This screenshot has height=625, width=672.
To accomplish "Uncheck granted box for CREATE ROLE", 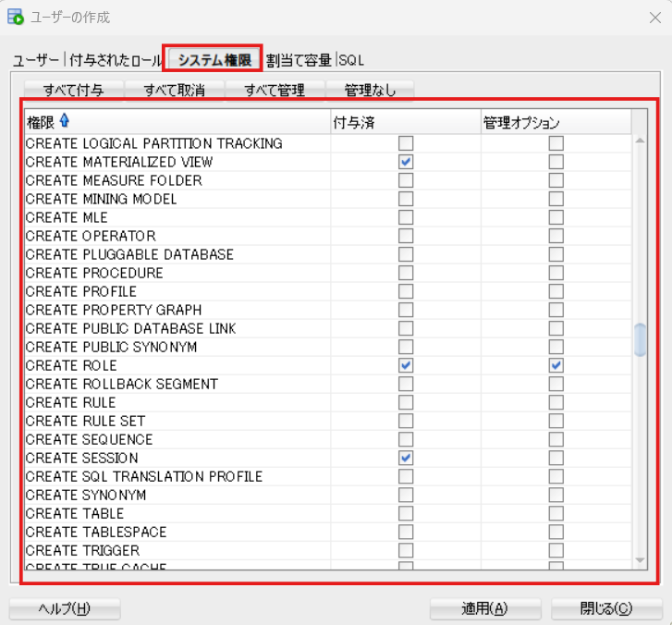I will point(406,365).
